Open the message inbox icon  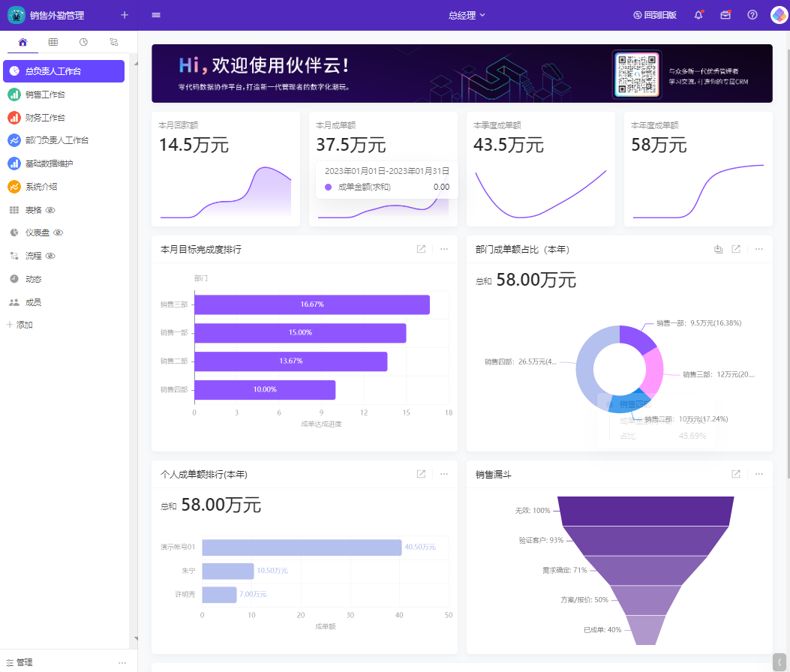pyautogui.click(x=725, y=15)
